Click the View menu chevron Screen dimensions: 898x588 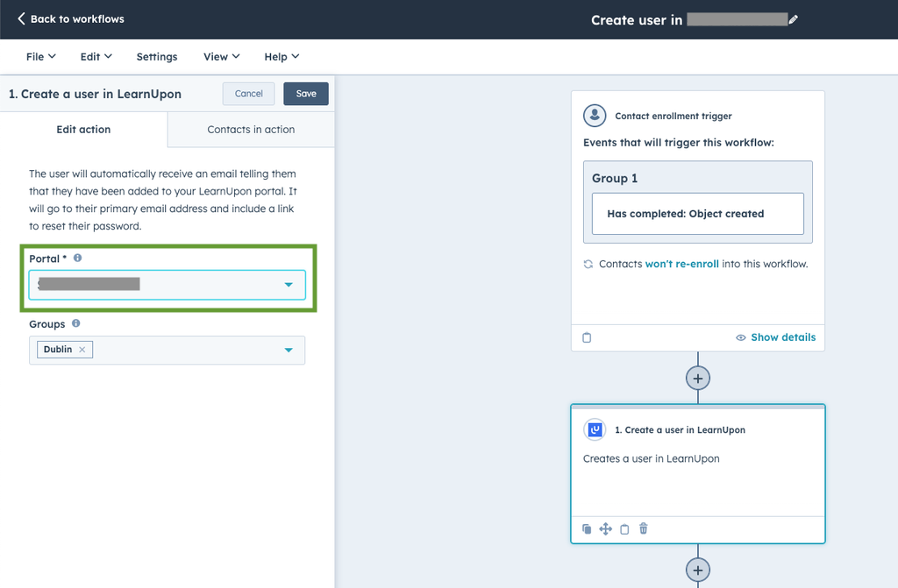236,56
